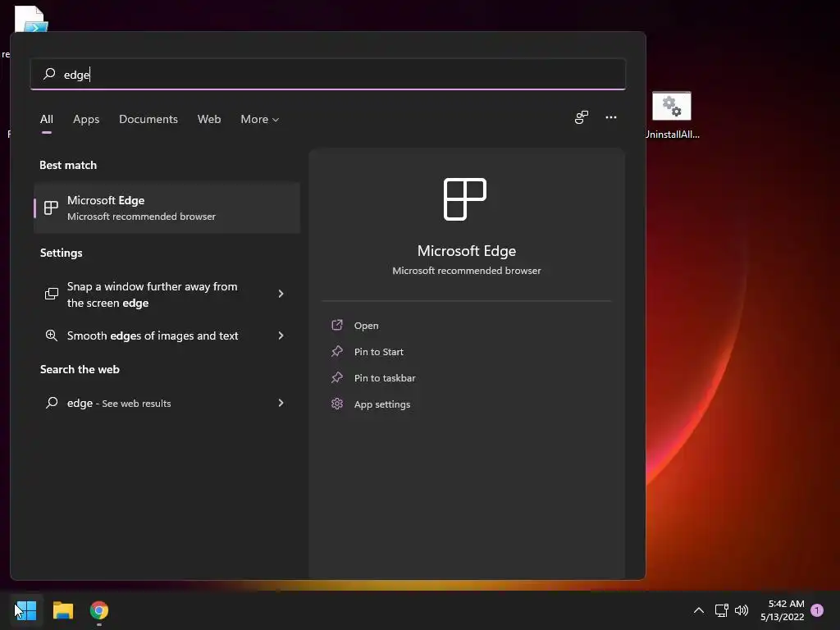This screenshot has width=840, height=630.
Task: Switch to the Documents tab
Action: point(148,119)
